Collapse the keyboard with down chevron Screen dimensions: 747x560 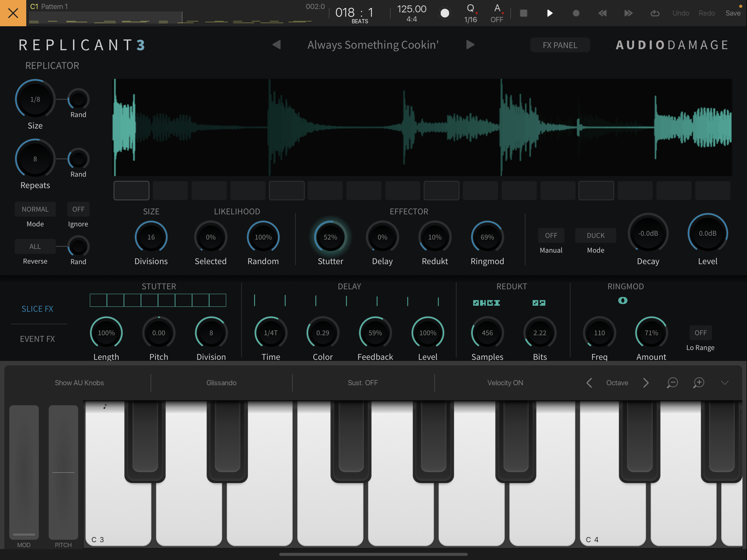[x=725, y=383]
